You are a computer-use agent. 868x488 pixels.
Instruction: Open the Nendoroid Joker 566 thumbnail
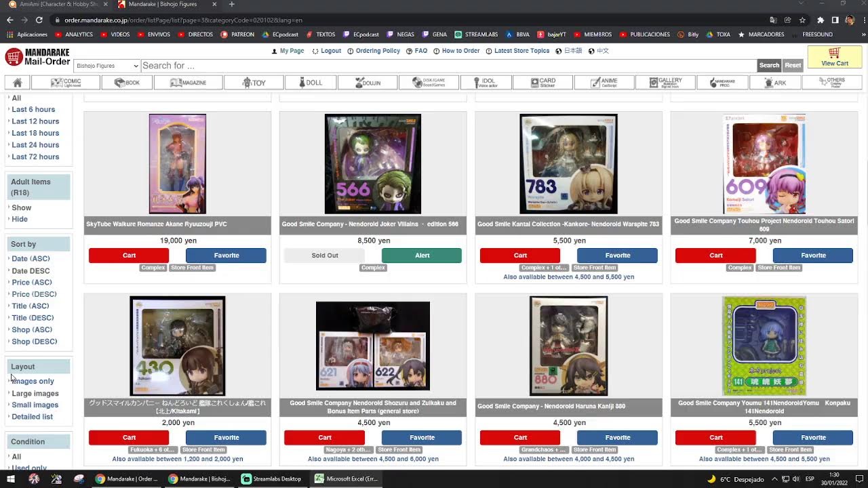point(373,164)
